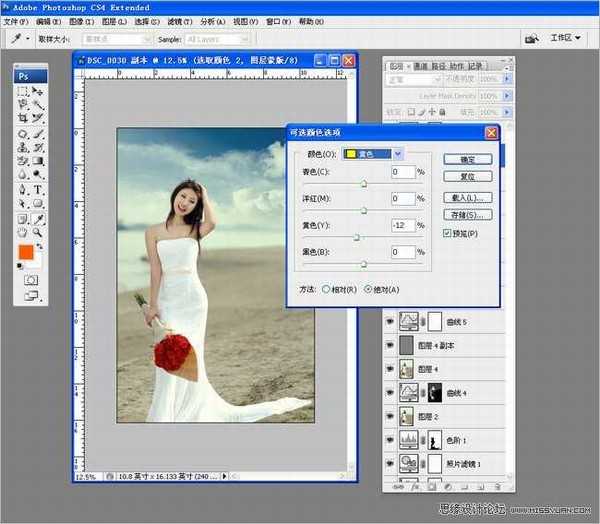The width and height of the screenshot is (600, 524).
Task: Open the 工作区 workspace dropdown
Action: [x=565, y=38]
